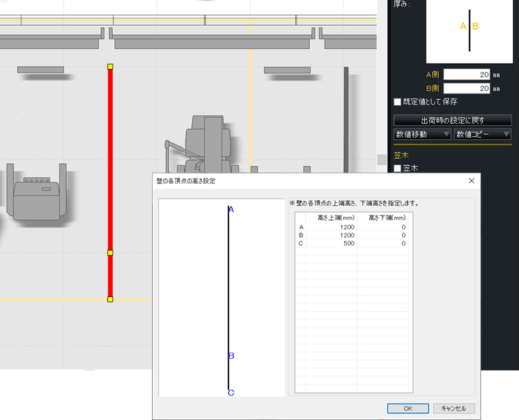The height and width of the screenshot is (420, 519).
Task: Click the middle yellow wall vertex handle
Action: click(110, 253)
